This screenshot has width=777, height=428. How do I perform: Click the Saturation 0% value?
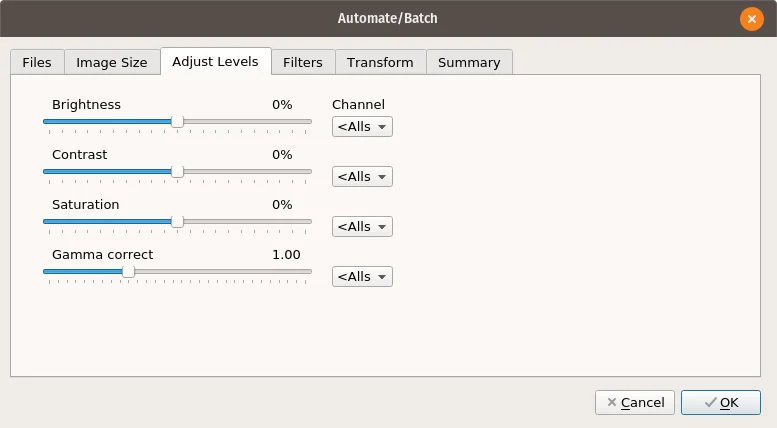[282, 205]
